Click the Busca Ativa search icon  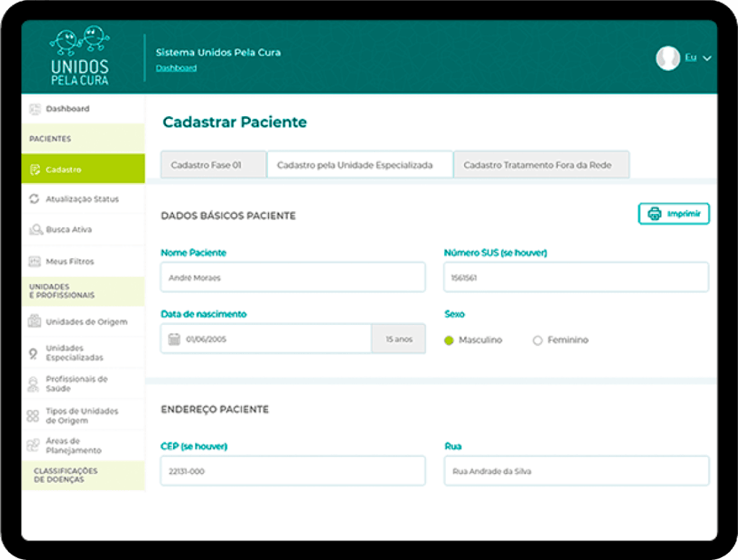point(34,230)
